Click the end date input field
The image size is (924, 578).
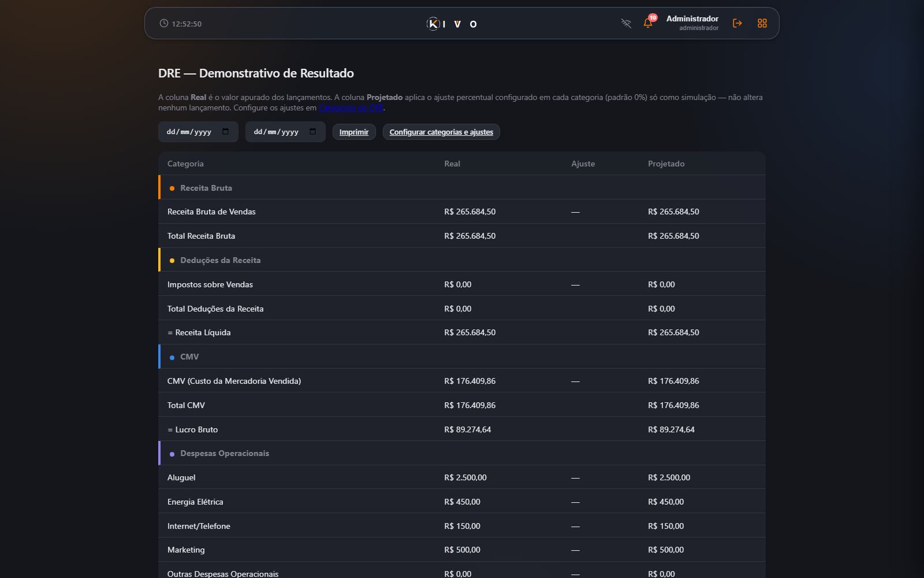click(285, 132)
